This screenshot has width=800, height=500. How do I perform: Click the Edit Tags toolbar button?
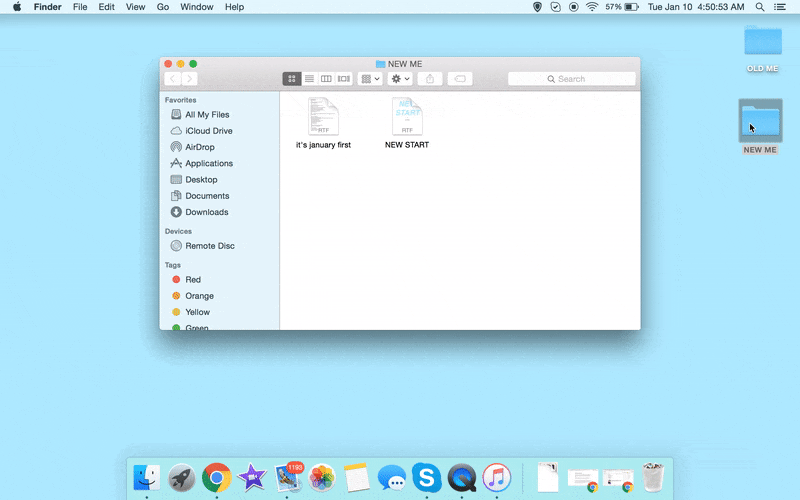pos(460,79)
